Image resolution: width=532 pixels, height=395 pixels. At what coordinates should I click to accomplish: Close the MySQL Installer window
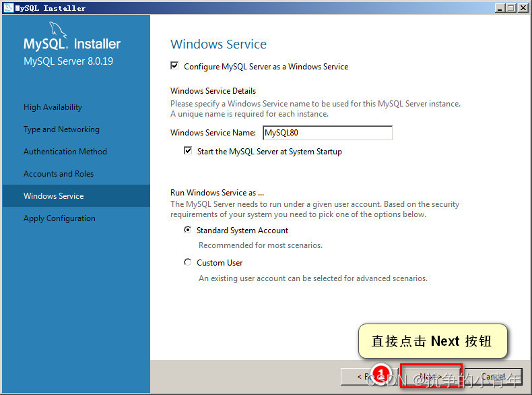(523, 8)
